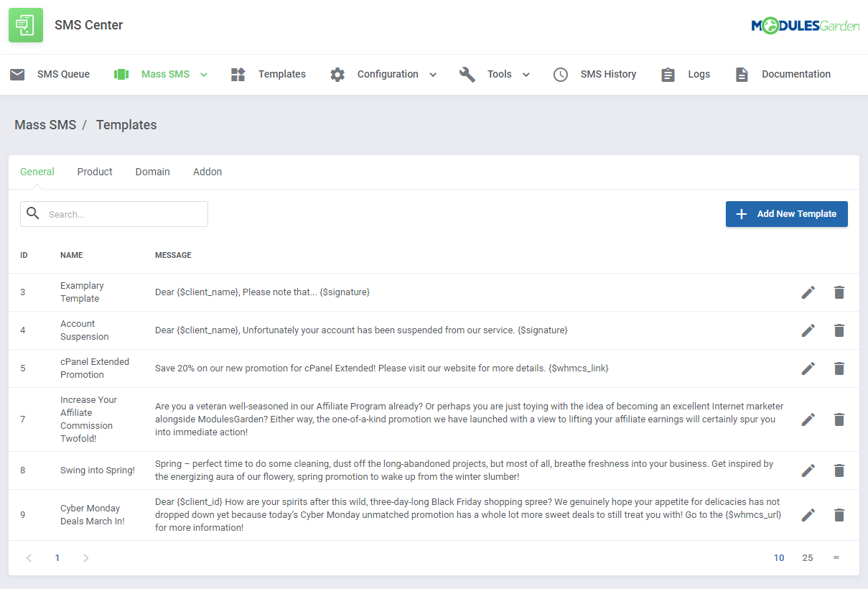
Task: Delete the Account Suspension template via trash icon
Action: tap(839, 330)
